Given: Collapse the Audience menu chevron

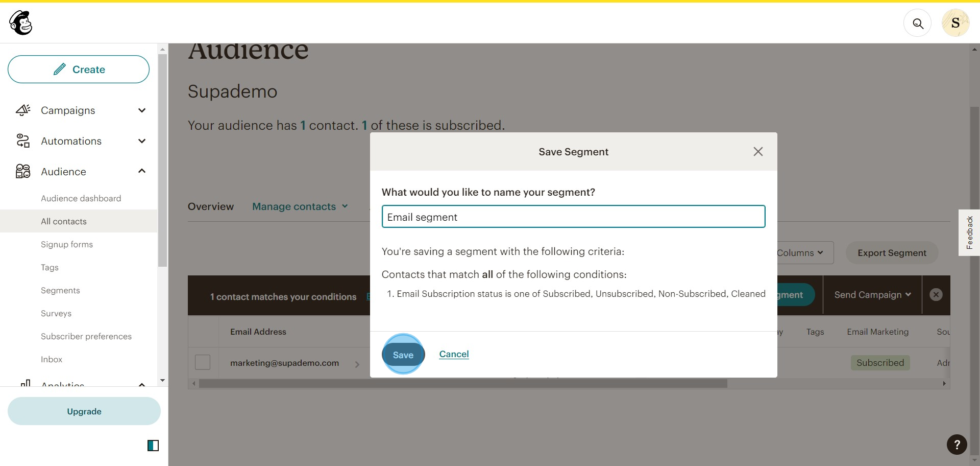Looking at the screenshot, I should click(x=142, y=171).
